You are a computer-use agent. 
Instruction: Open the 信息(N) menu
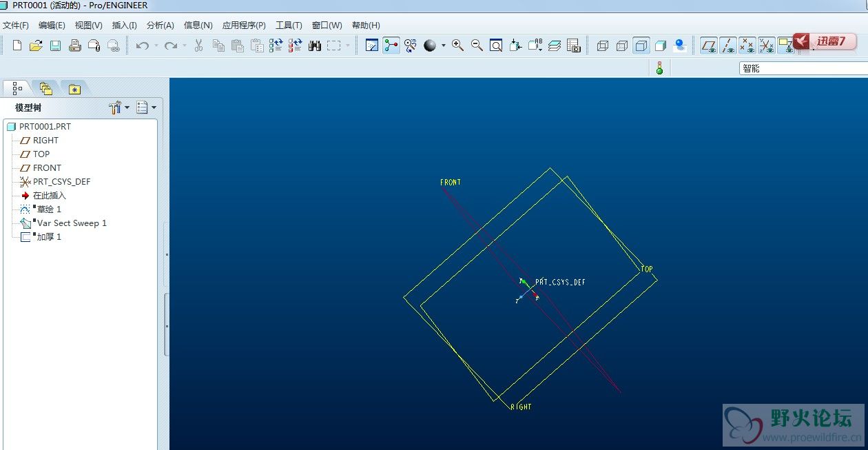click(x=198, y=25)
